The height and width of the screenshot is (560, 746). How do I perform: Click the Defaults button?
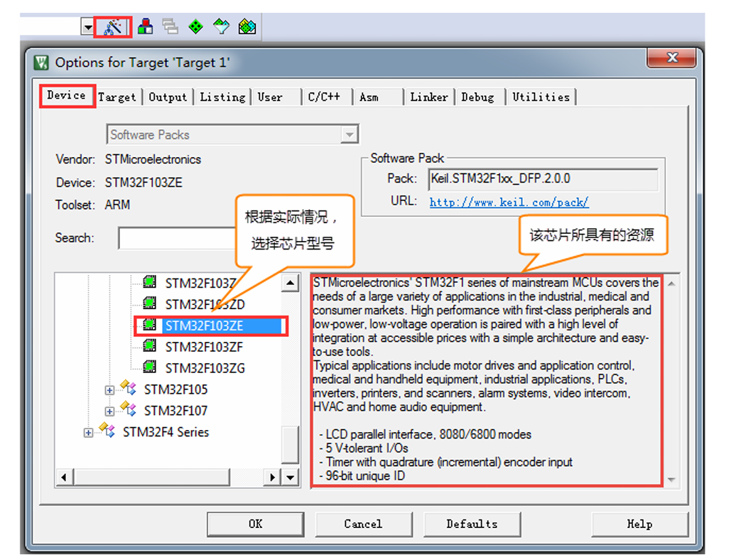[472, 524]
